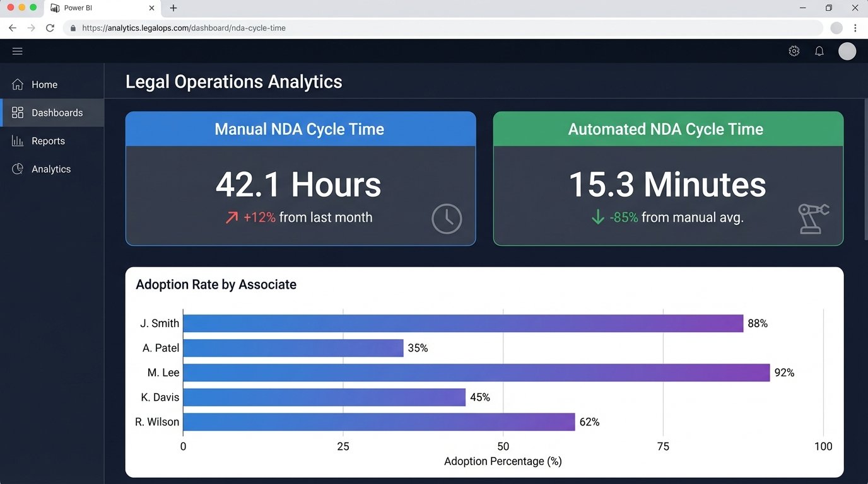Check notifications via the bell icon

pyautogui.click(x=819, y=51)
